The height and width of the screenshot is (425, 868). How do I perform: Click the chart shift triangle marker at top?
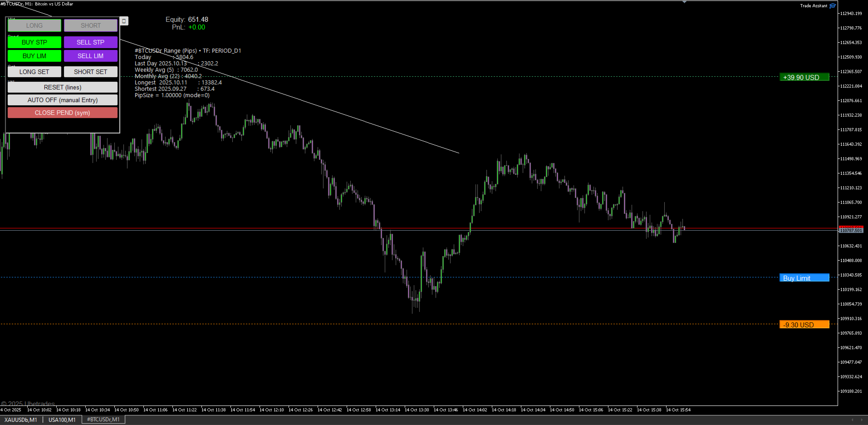click(684, 2)
